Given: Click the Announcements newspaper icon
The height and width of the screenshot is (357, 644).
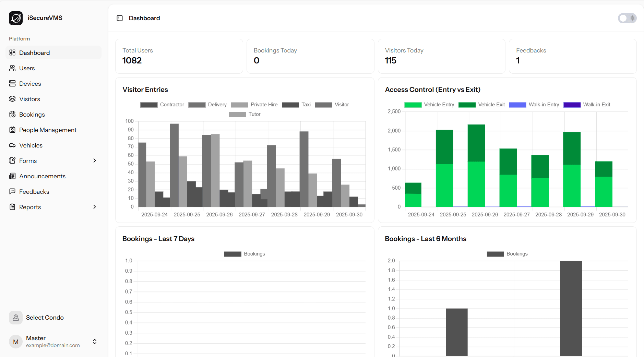Looking at the screenshot, I should [12, 176].
